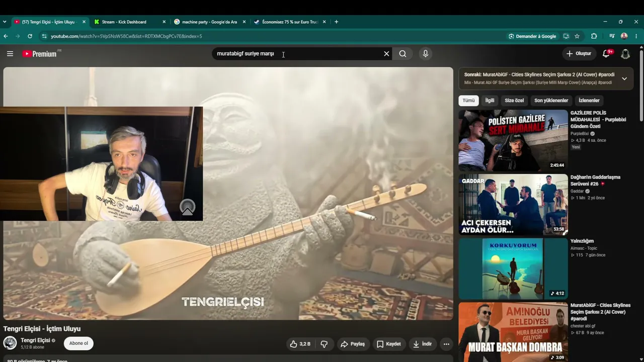The image size is (644, 362).
Task: Click the KORKUYORUM album thumbnail
Action: coord(513,268)
